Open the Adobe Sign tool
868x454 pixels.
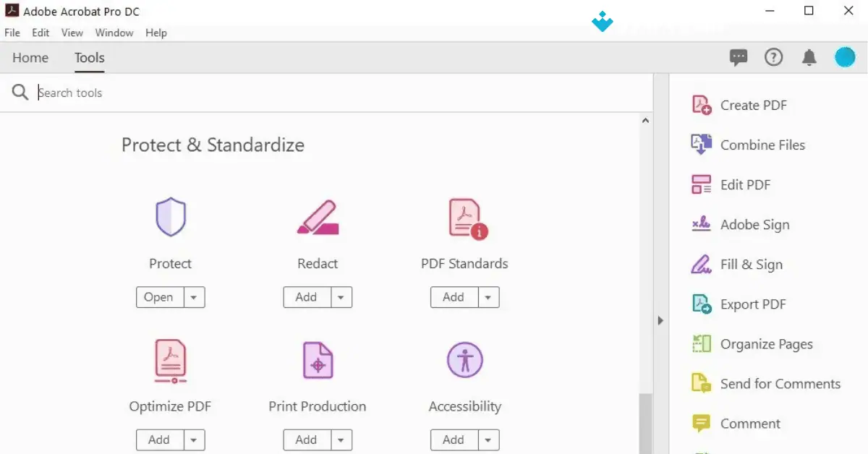tap(754, 225)
